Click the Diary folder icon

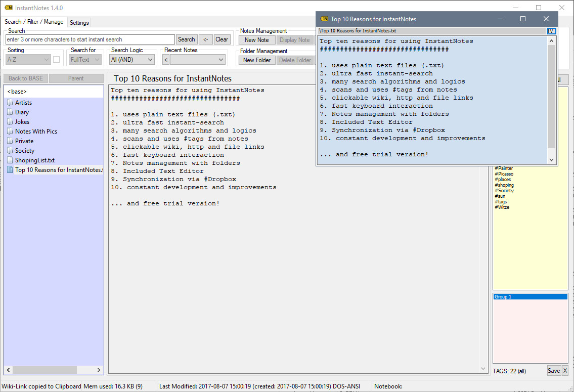[10, 112]
